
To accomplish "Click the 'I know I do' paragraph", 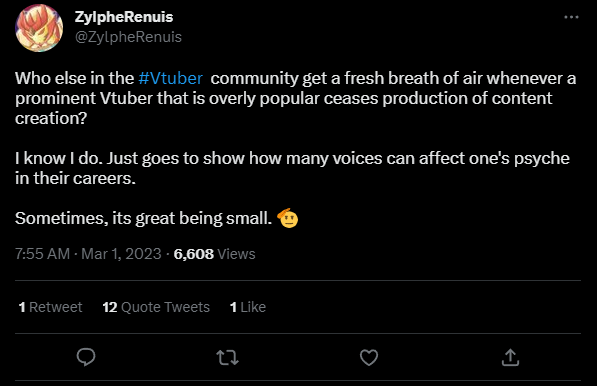I will (292, 168).
